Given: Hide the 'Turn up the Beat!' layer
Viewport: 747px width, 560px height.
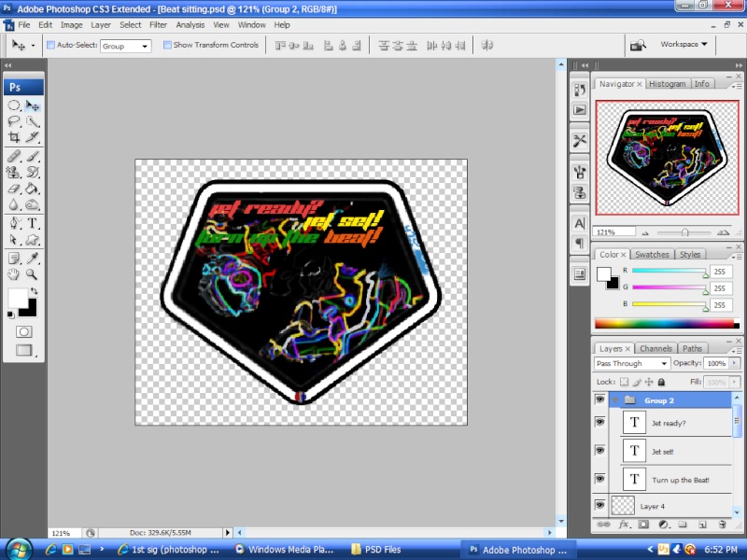Looking at the screenshot, I should point(599,479).
